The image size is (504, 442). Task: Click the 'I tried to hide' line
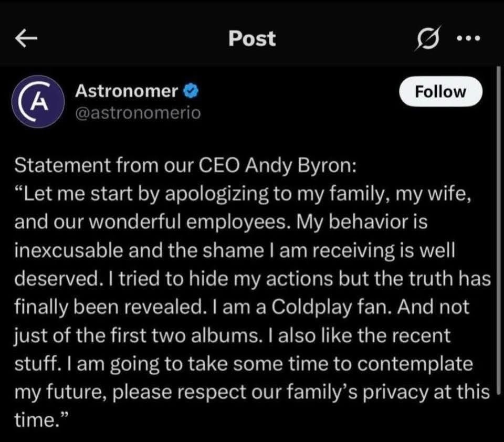click(x=253, y=279)
